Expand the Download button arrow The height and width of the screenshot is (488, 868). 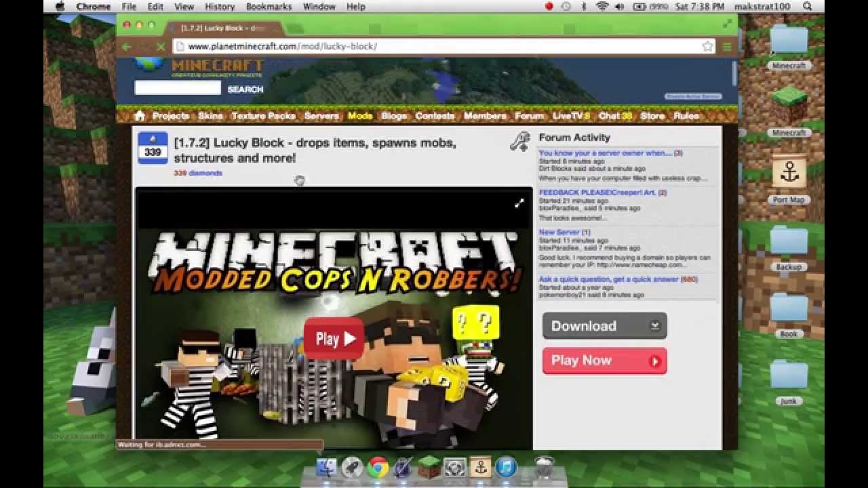tap(654, 326)
